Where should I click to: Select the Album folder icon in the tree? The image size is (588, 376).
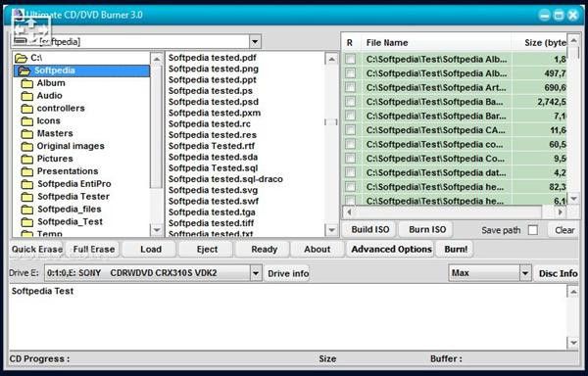(x=27, y=83)
